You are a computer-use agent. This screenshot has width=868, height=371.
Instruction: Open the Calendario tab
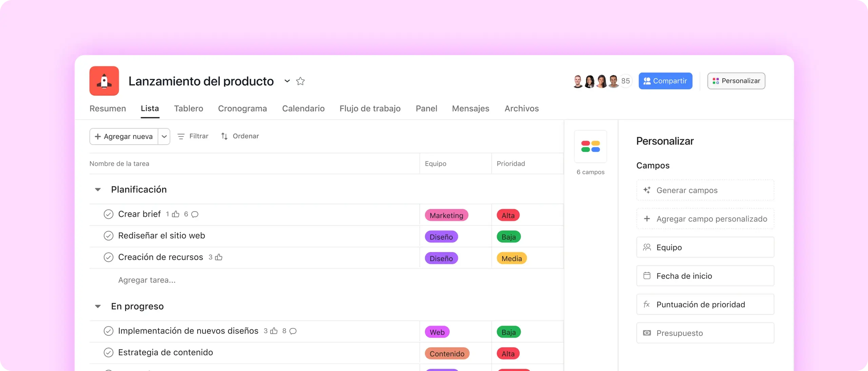point(303,108)
